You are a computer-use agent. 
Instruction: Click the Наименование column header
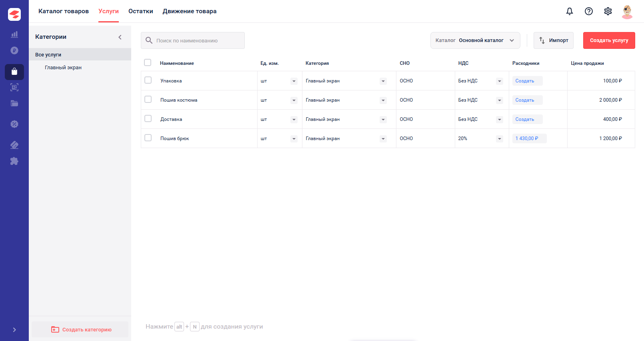177,63
